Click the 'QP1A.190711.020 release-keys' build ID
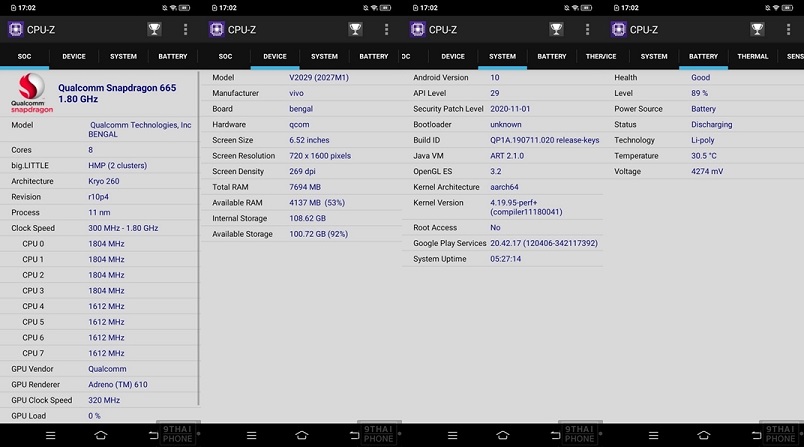Viewport: 804px width, 447px height. [x=545, y=140]
